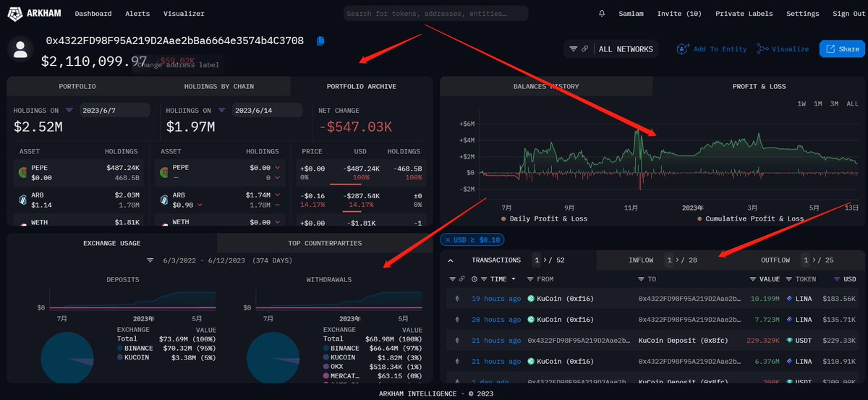The image size is (868, 400).
Task: Switch to the PORTFOLIO tab
Action: [x=77, y=86]
